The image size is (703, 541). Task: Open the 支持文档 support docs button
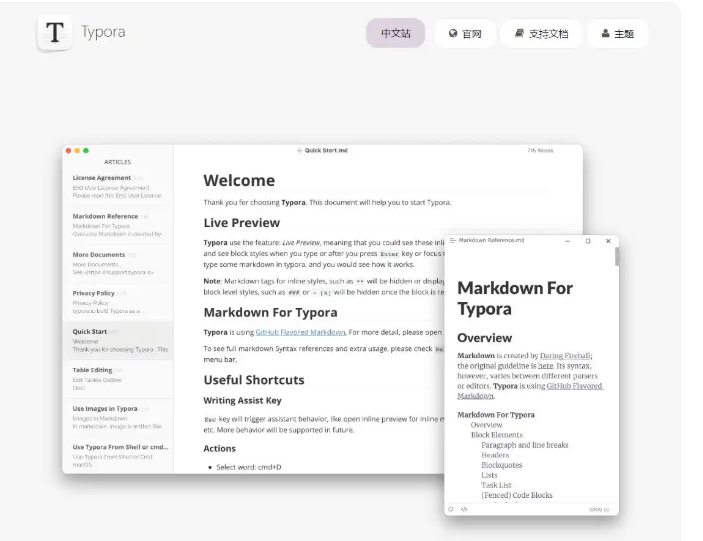pyautogui.click(x=541, y=34)
